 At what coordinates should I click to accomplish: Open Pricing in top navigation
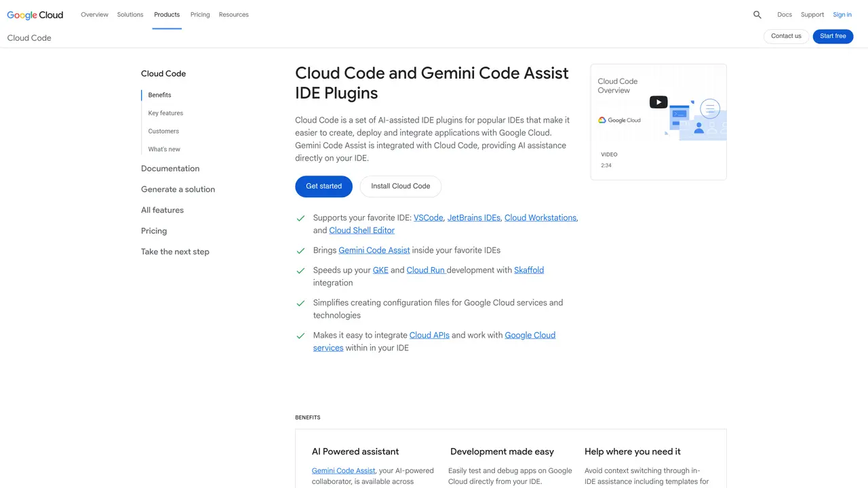pos(200,14)
